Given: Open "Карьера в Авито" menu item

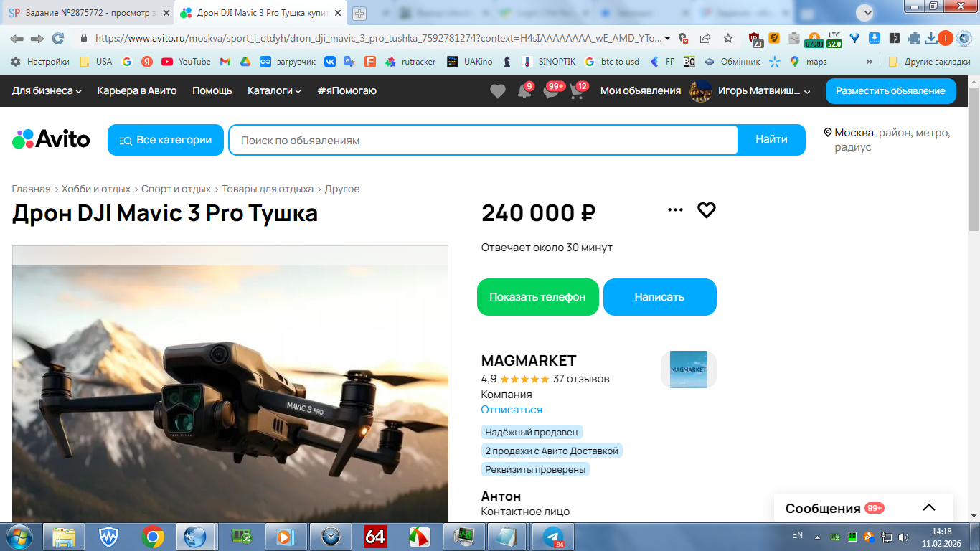Looking at the screenshot, I should click(137, 90).
